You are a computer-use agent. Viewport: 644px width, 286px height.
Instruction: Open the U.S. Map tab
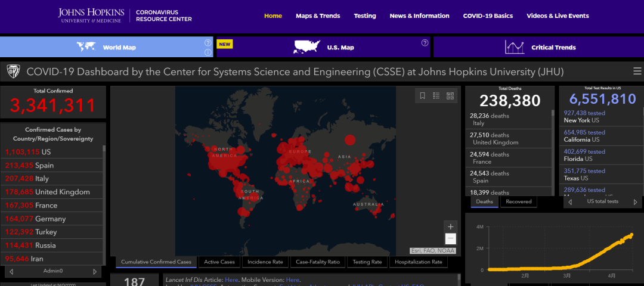tap(323, 47)
